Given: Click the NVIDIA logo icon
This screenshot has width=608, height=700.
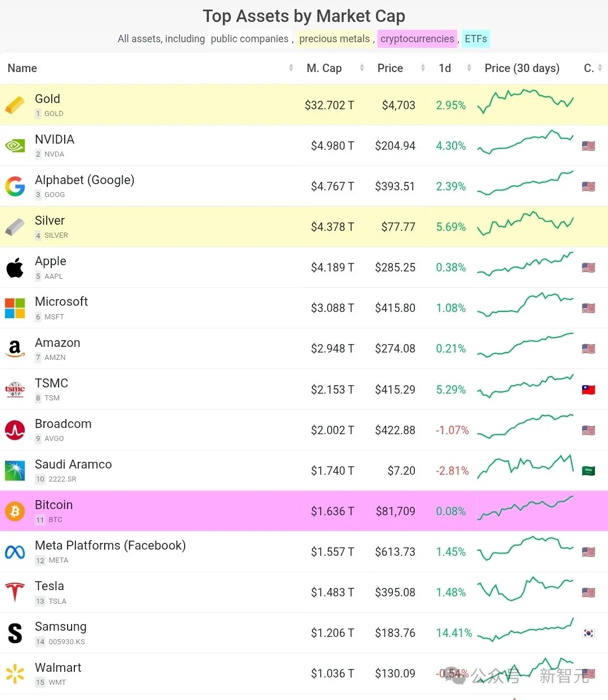Looking at the screenshot, I should (x=15, y=145).
